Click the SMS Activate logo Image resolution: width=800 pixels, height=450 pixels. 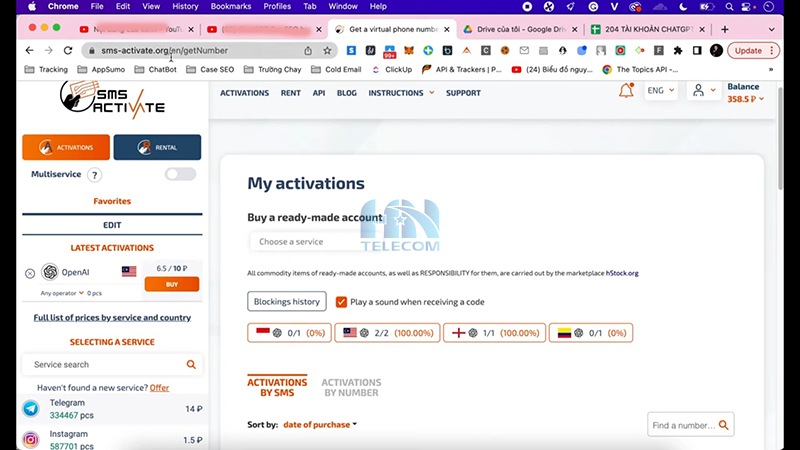111,99
